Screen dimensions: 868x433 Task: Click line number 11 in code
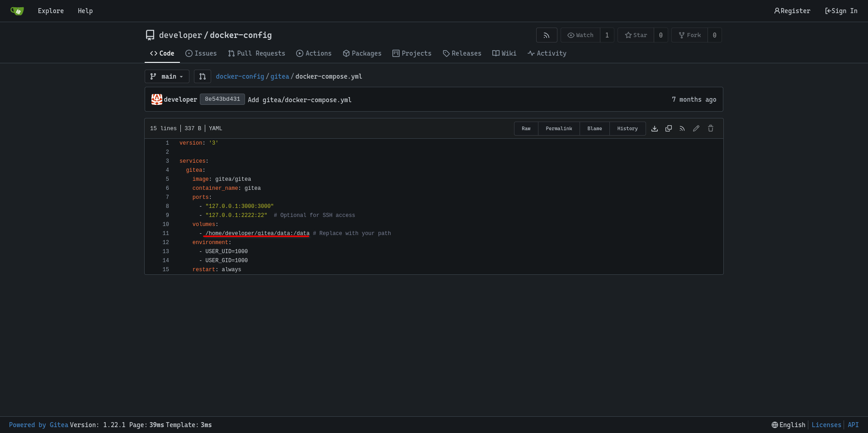165,234
